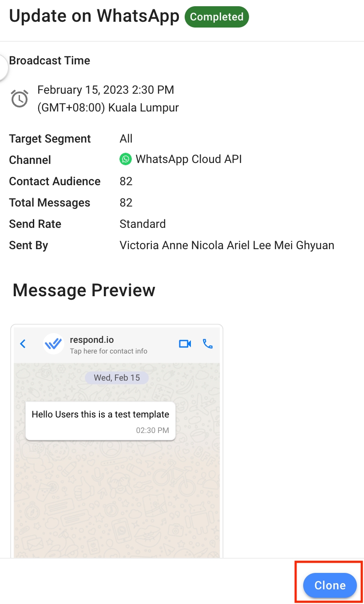Click the WhatsApp Cloud API channel value

[x=189, y=159]
